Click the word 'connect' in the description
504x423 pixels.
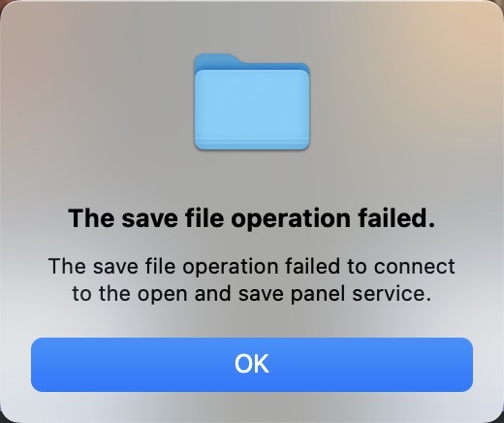click(415, 267)
